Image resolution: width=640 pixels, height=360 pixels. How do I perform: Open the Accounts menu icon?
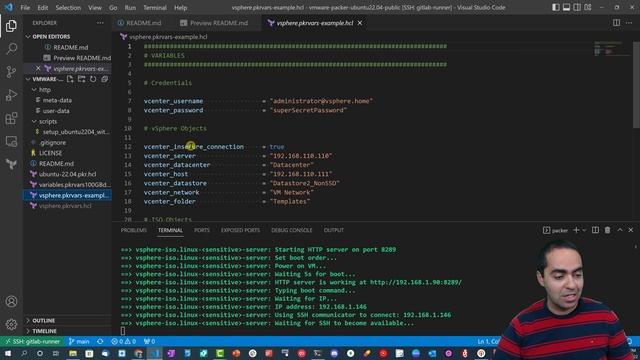11,301
